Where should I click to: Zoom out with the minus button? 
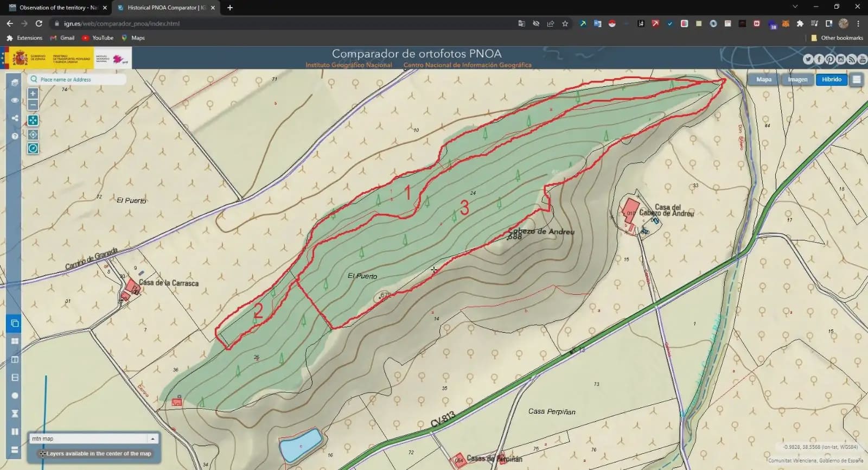(33, 105)
